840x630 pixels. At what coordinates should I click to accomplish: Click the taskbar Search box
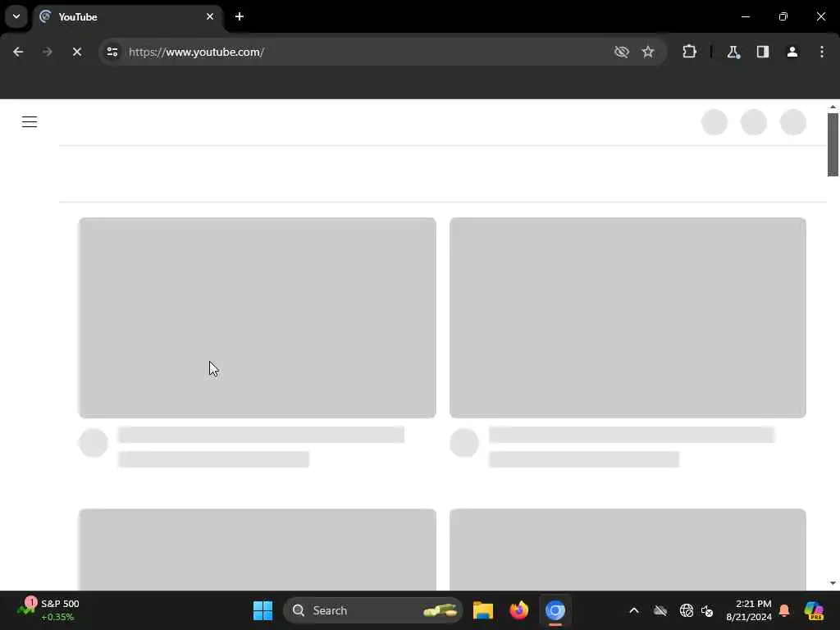pyautogui.click(x=373, y=610)
